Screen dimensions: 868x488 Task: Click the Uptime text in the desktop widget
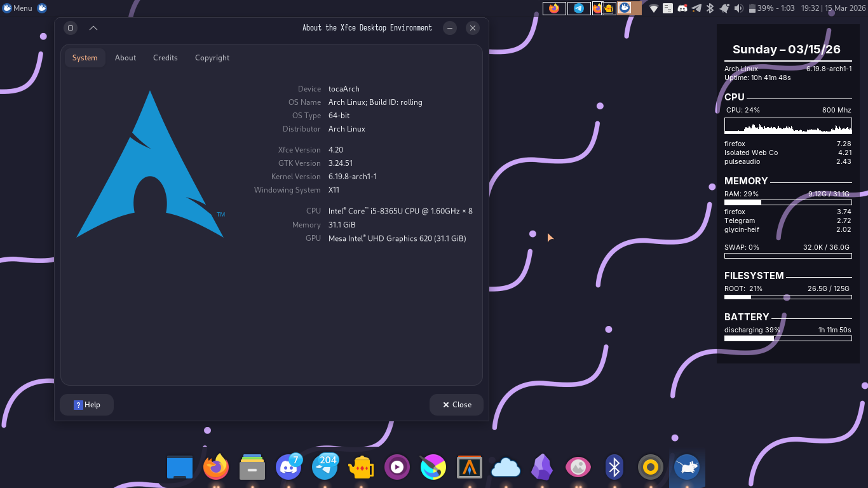[x=757, y=78]
